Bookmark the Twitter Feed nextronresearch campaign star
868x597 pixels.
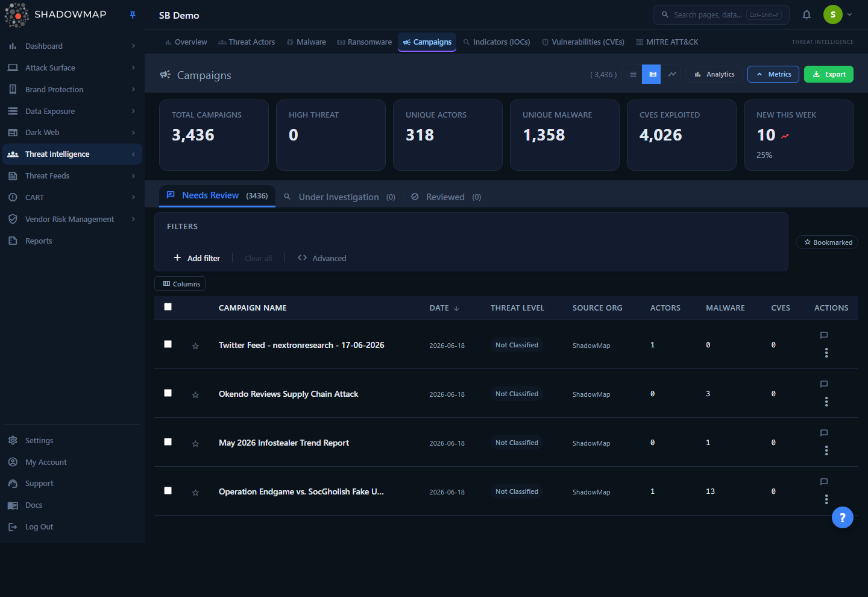(x=195, y=346)
